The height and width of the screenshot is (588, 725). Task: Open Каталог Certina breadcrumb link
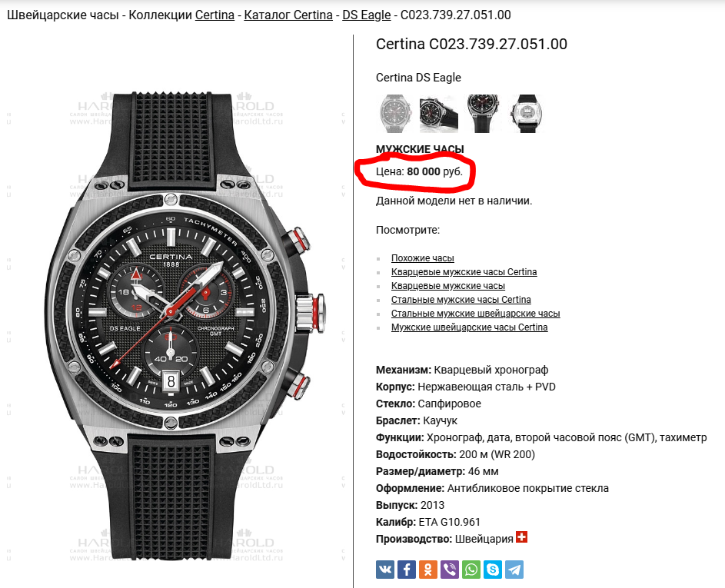(288, 15)
